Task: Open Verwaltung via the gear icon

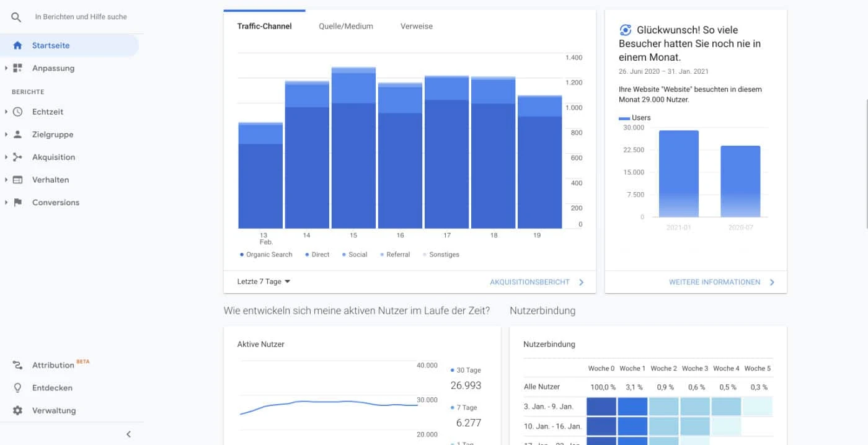Action: tap(18, 410)
